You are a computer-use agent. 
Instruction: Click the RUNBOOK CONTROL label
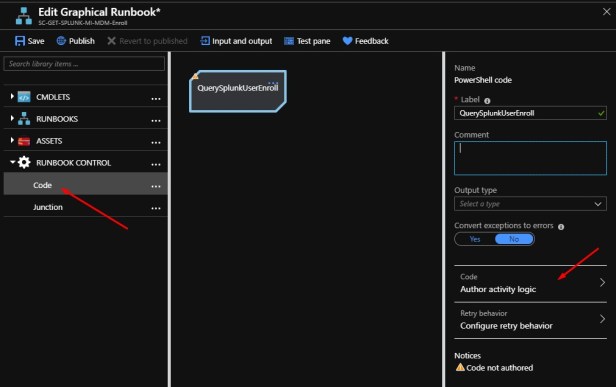[73, 163]
